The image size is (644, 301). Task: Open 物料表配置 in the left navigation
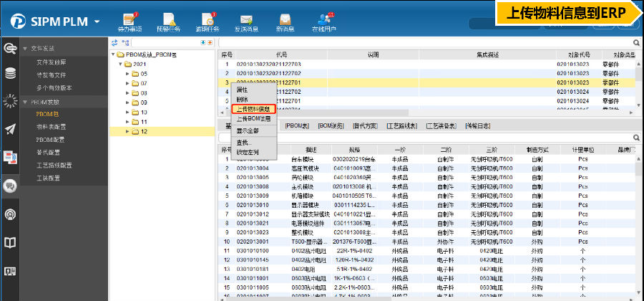click(x=54, y=126)
